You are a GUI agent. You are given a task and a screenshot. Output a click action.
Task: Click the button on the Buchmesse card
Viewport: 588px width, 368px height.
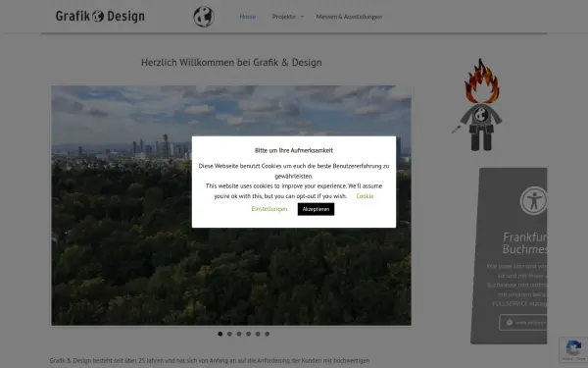(523, 322)
